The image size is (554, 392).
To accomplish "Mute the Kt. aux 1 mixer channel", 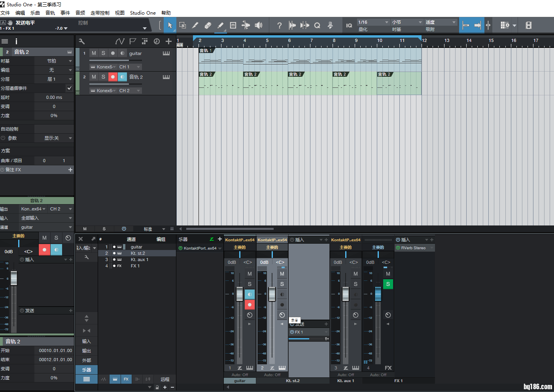I will pyautogui.click(x=355, y=274).
